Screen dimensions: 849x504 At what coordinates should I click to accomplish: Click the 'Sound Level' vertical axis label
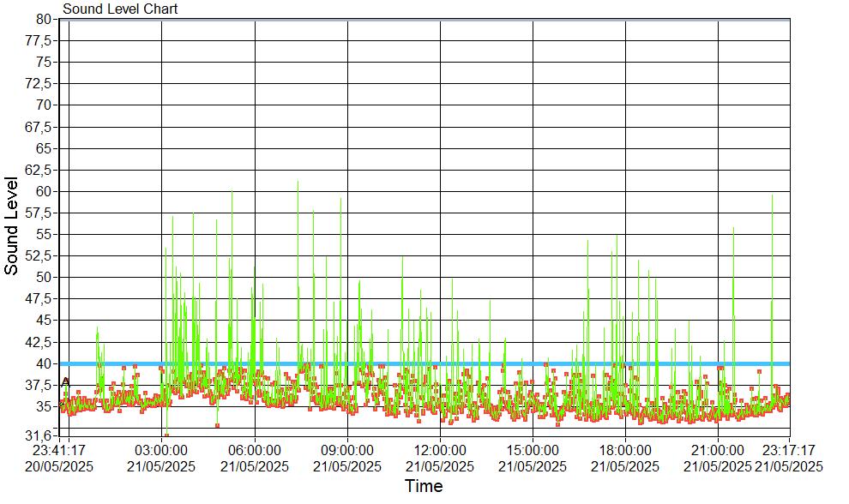(12, 225)
